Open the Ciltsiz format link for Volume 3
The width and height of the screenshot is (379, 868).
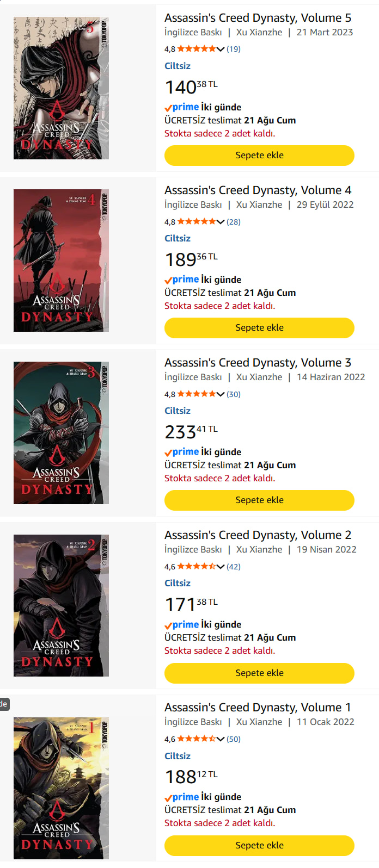coord(178,411)
